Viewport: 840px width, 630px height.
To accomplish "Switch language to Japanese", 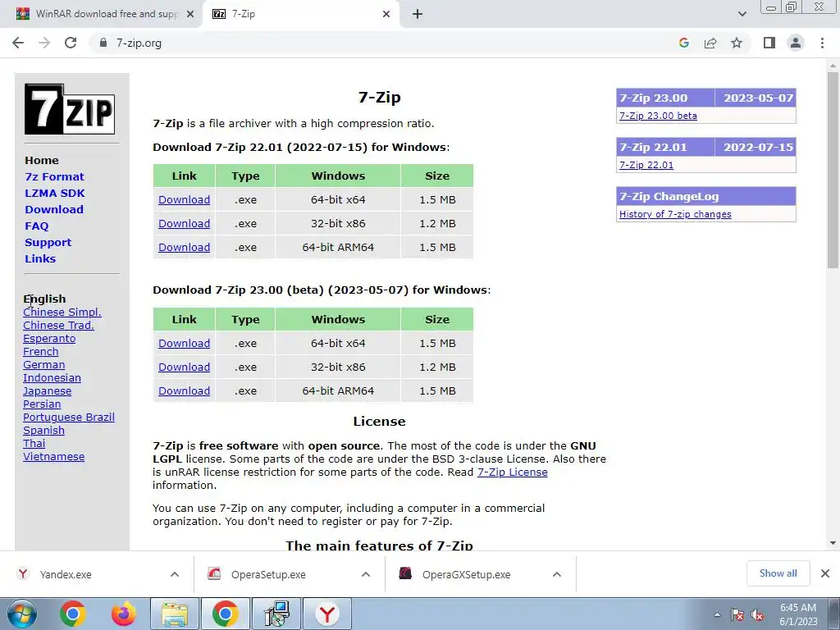I will [47, 391].
